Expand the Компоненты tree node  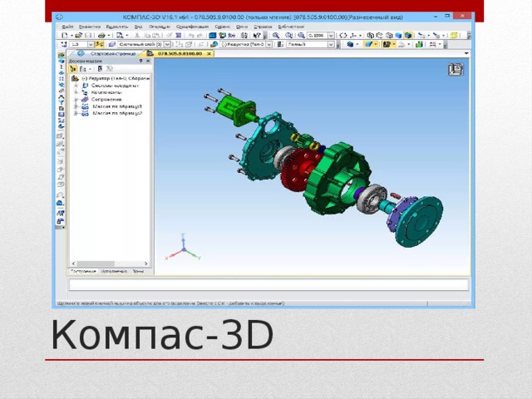tap(76, 92)
